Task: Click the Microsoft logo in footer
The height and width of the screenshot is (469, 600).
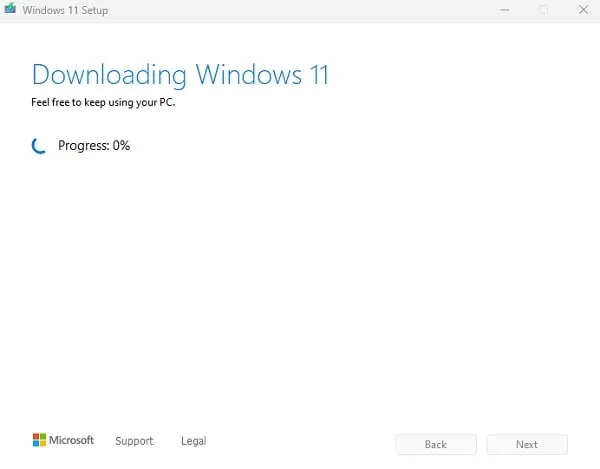Action: point(63,440)
